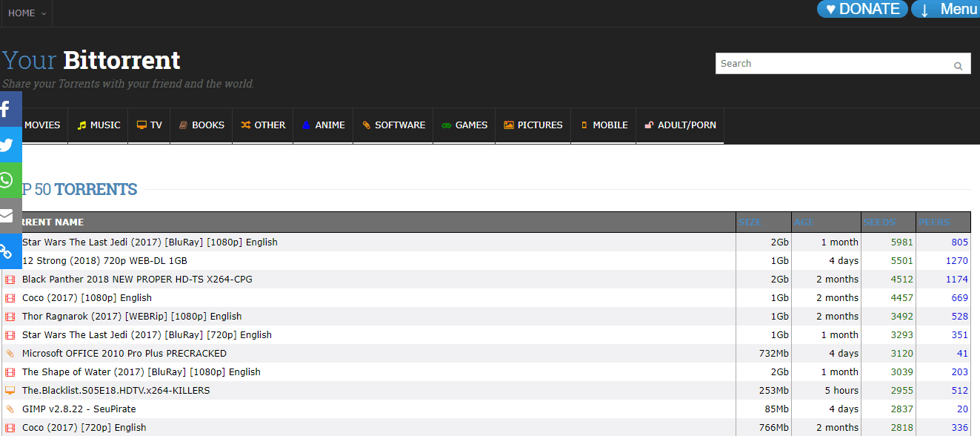Sort torrents by the SEEDS column

(x=879, y=222)
